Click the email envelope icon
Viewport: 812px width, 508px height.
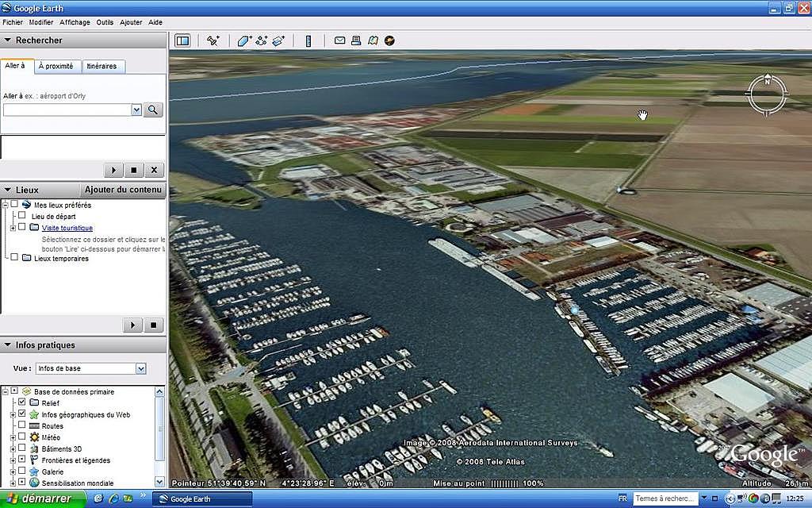(339, 40)
